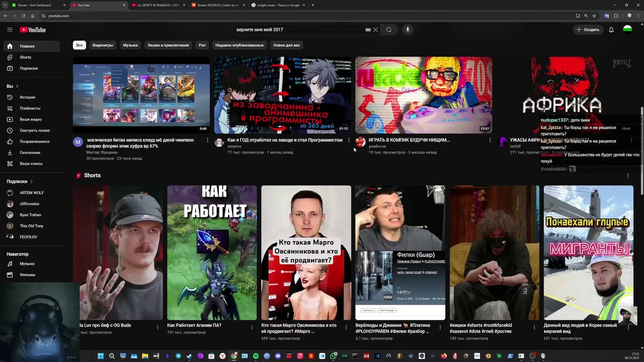Image resolution: width=644 pixels, height=362 pixels.
Task: Select Экшен и приключения filter chip
Action: pyautogui.click(x=168, y=45)
